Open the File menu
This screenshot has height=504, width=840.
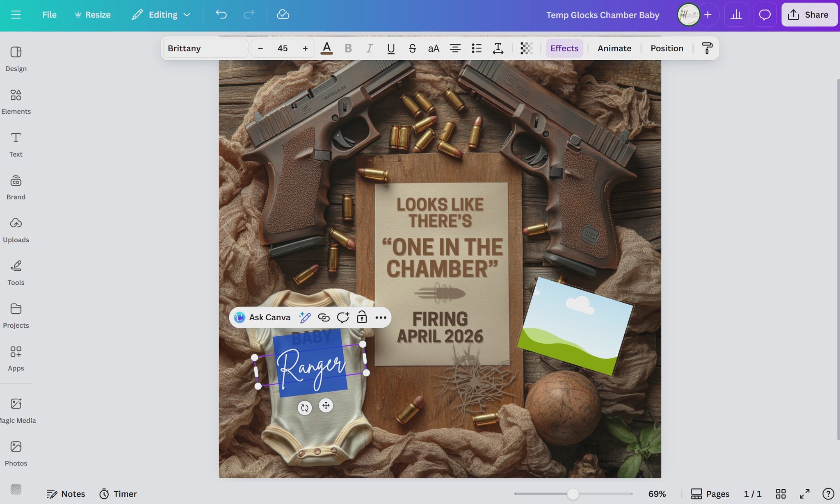coord(49,15)
